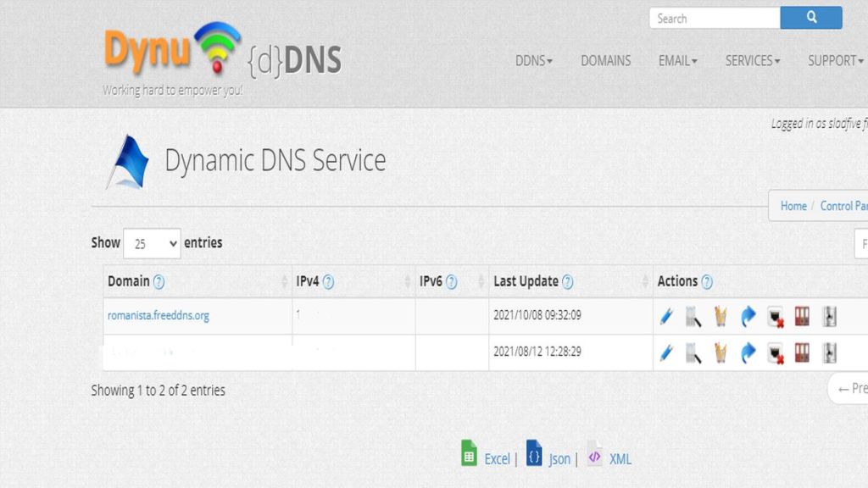The image size is (868, 488).
Task: Click the red binders icon in romanista.freeddns.org row
Action: [x=802, y=317]
